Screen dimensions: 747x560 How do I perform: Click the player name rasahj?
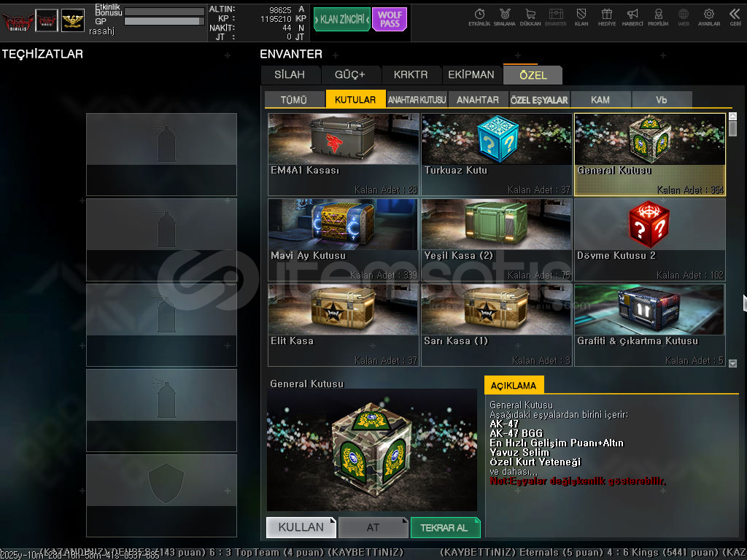coord(101,31)
